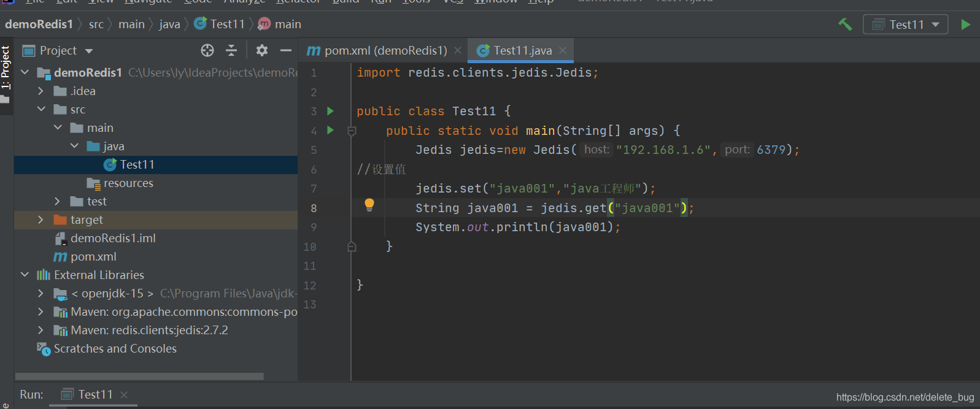Open Project panel settings gear
The width and height of the screenshot is (980, 409).
pos(262,50)
